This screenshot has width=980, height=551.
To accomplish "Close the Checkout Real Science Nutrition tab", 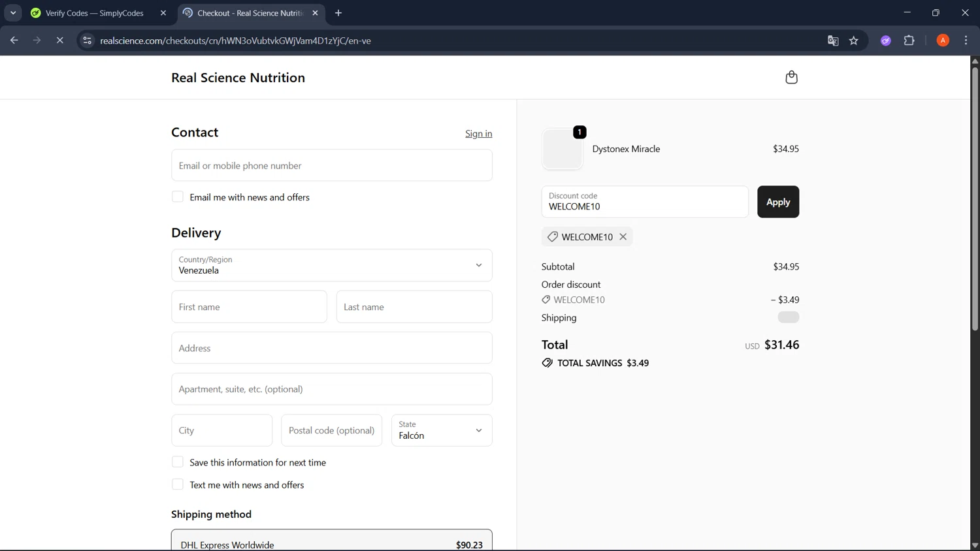I will pos(316,13).
